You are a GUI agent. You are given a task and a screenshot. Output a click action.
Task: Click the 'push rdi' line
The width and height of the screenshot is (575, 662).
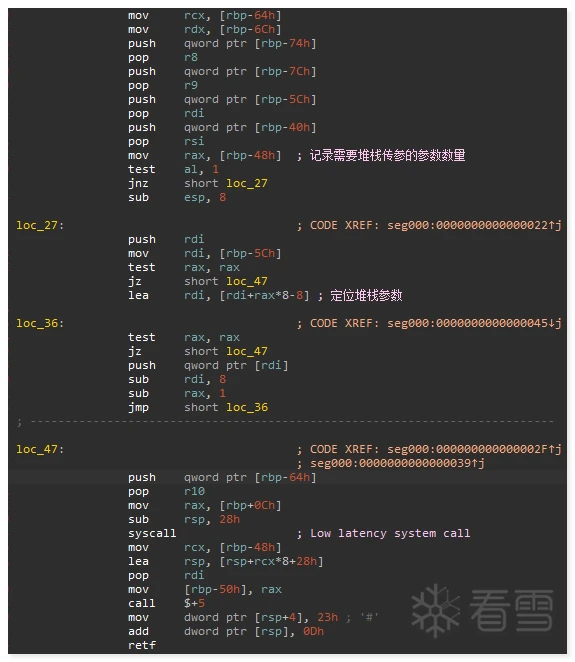click(x=166, y=239)
